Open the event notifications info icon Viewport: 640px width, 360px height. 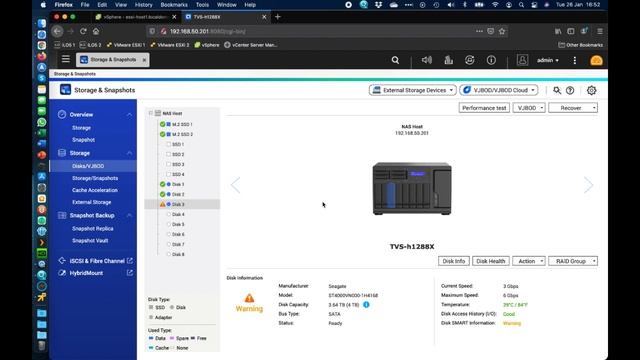coord(491,60)
